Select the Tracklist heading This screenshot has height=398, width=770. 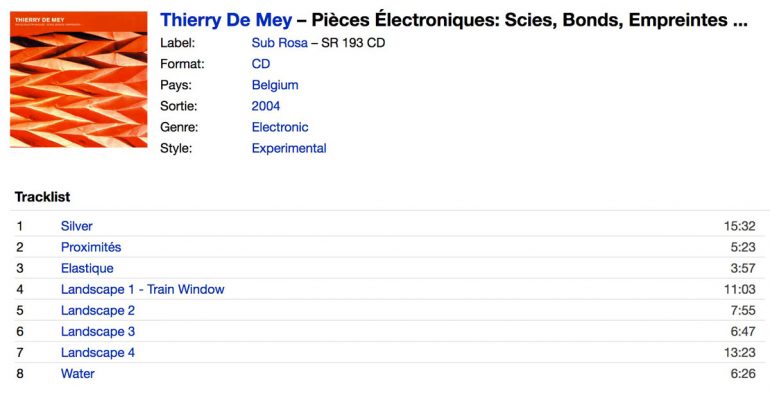(x=42, y=197)
